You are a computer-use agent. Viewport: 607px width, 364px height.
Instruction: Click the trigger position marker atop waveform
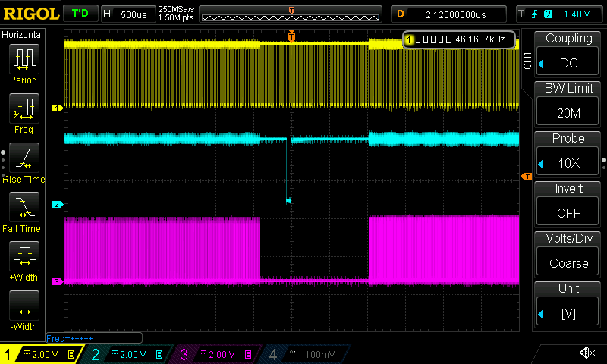(x=291, y=36)
